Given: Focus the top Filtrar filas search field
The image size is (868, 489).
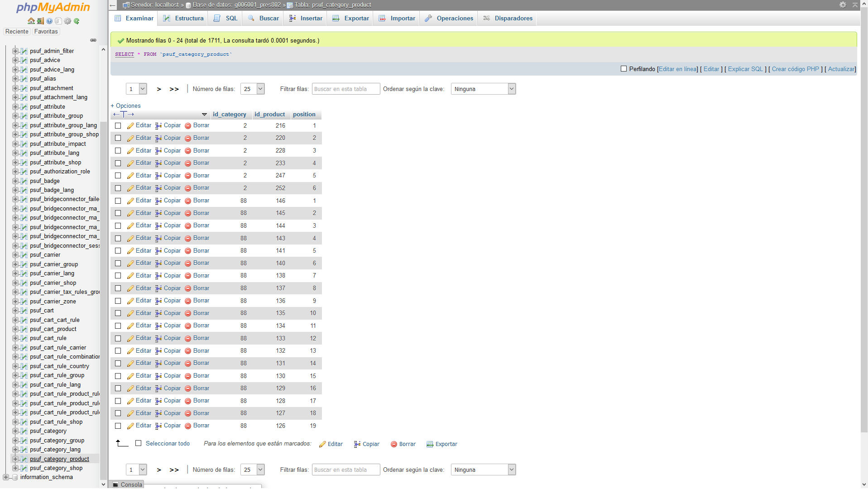Looking at the screenshot, I should pos(346,89).
